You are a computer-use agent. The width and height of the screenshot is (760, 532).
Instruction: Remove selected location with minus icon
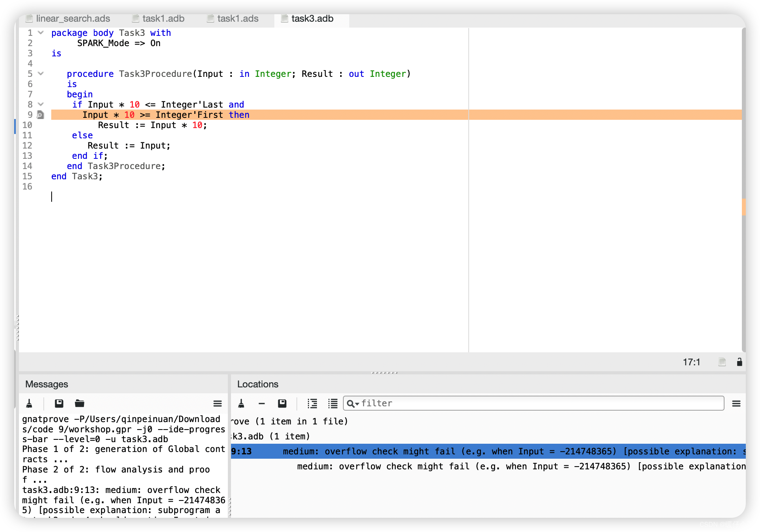pos(262,403)
